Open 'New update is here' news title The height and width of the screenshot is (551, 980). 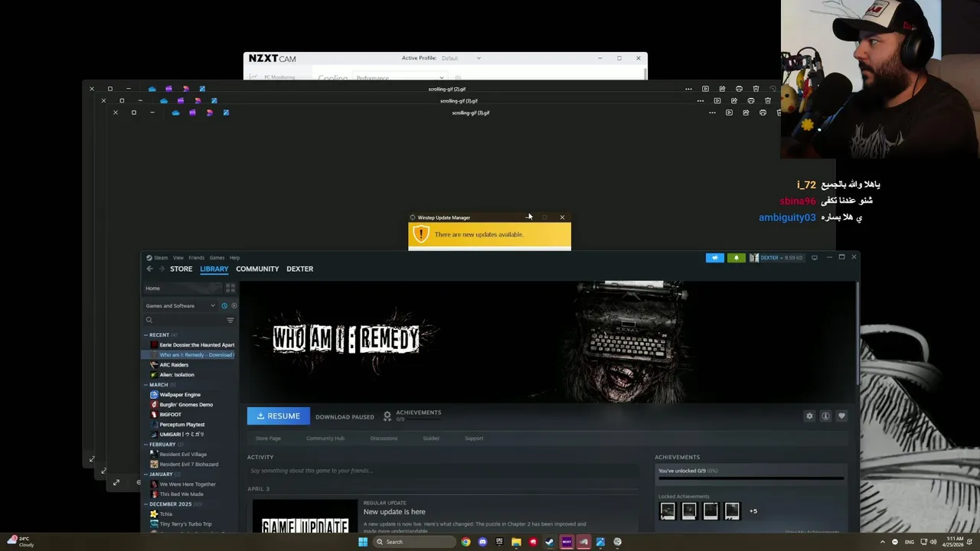click(x=394, y=512)
